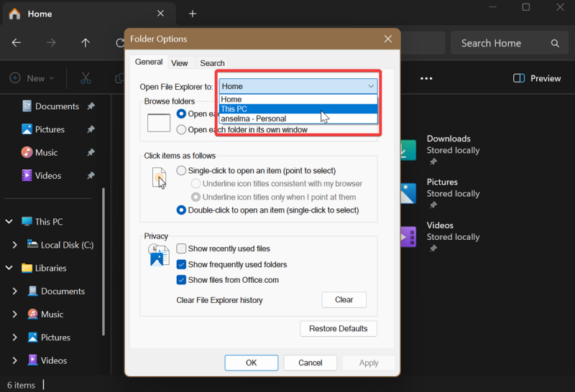
Task: Expand Libraries Documents node
Action: [x=14, y=291]
